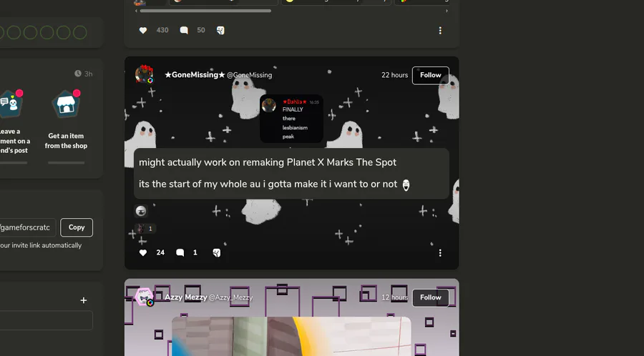
Task: Click the '12 hours' post timestamp
Action: click(x=395, y=297)
